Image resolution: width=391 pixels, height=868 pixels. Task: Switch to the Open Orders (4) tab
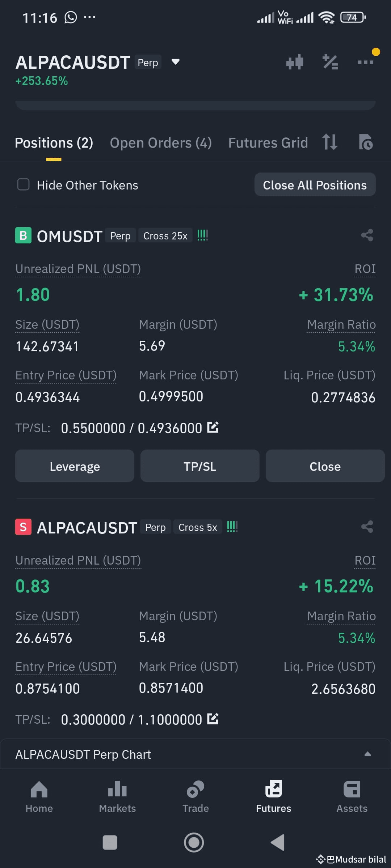(x=161, y=143)
